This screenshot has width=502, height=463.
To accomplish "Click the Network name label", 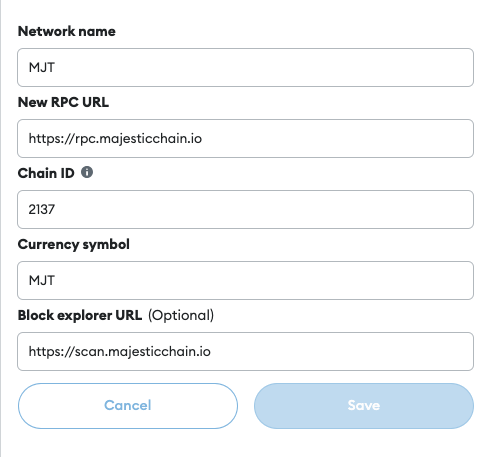I will (67, 31).
